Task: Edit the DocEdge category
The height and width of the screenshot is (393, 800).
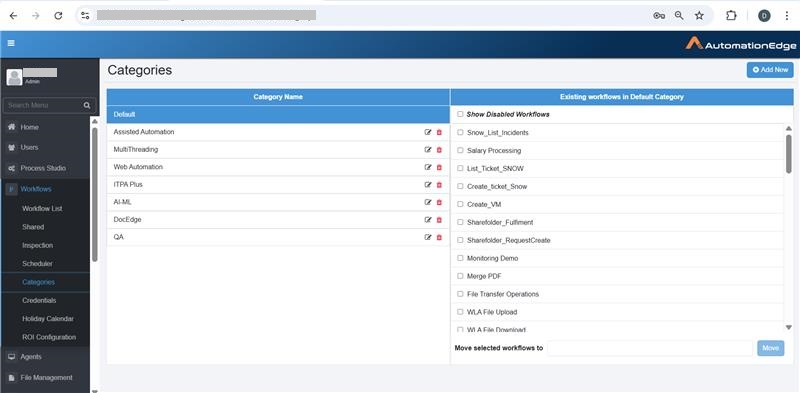Action: point(428,220)
